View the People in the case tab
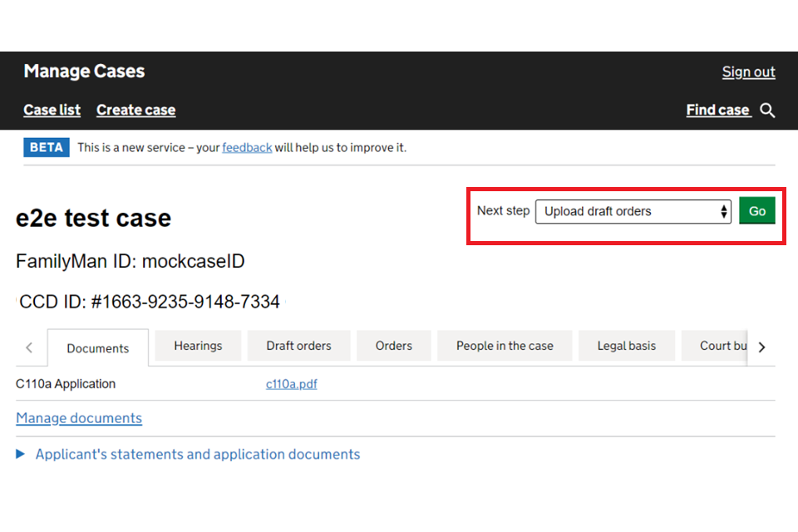 (505, 345)
